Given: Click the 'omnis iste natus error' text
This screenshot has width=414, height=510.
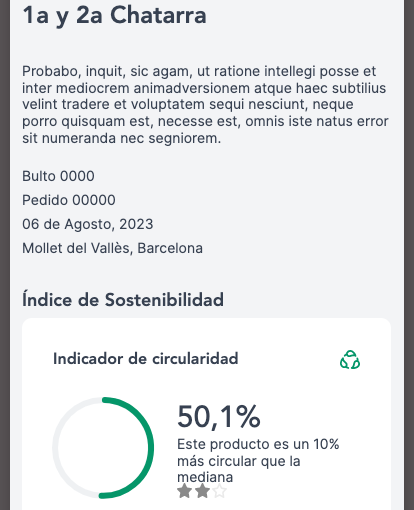Looking at the screenshot, I should (317, 121).
